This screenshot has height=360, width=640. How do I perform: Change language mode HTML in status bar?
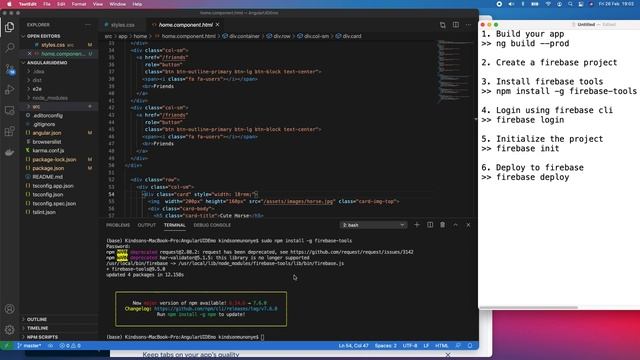[441, 346]
